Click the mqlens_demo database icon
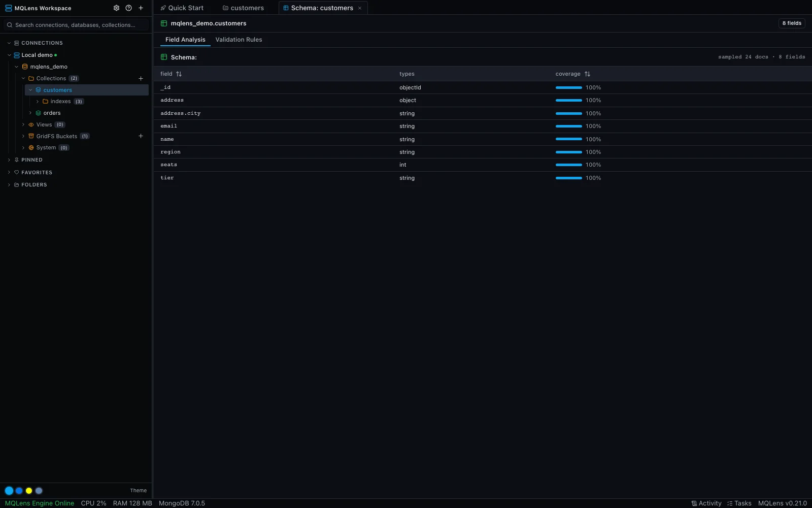 [x=25, y=67]
